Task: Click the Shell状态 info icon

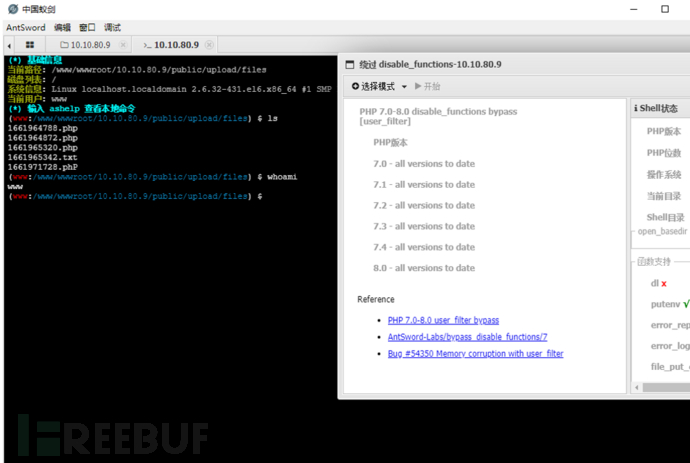Action: tap(636, 108)
